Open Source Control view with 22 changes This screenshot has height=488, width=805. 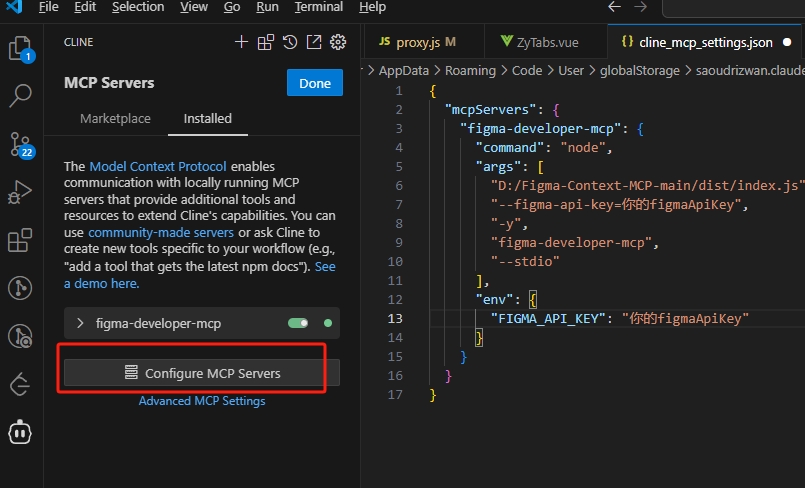click(x=21, y=144)
